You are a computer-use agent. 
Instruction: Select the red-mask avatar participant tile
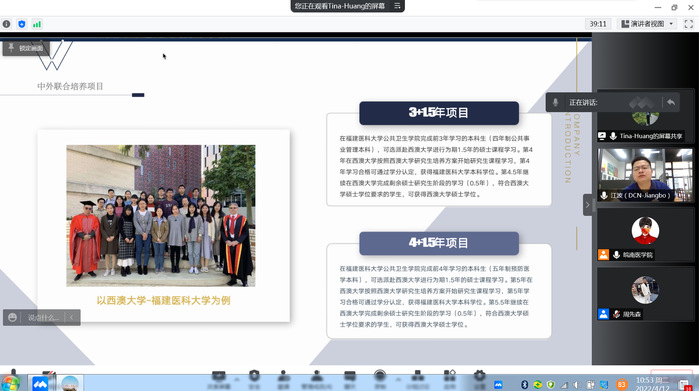[x=645, y=235]
